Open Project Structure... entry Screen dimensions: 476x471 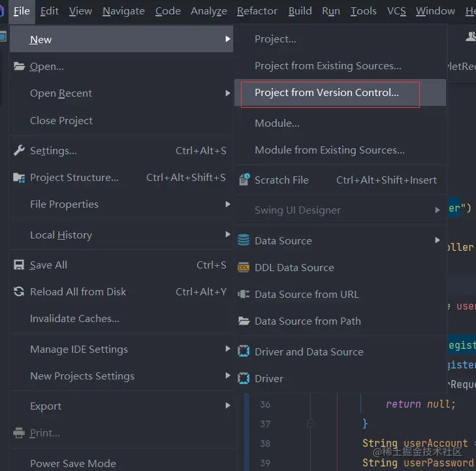pos(121,177)
